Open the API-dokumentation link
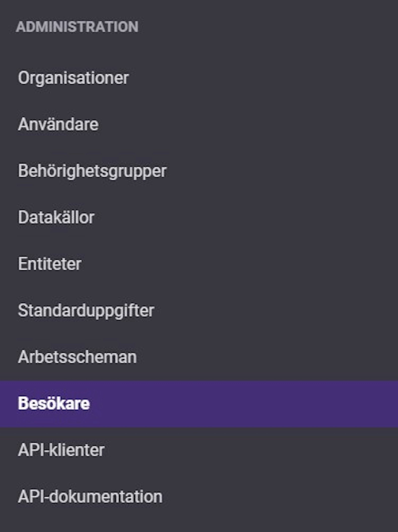 click(199, 497)
